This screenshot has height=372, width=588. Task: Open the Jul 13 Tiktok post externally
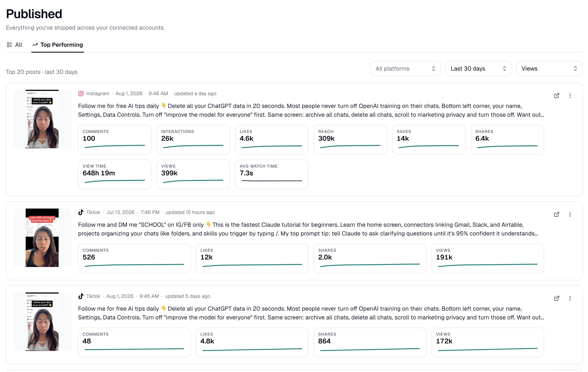[556, 214]
